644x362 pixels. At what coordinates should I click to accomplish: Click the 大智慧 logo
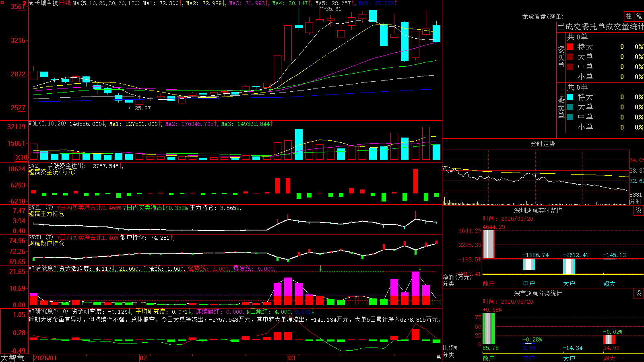pyautogui.click(x=12, y=358)
